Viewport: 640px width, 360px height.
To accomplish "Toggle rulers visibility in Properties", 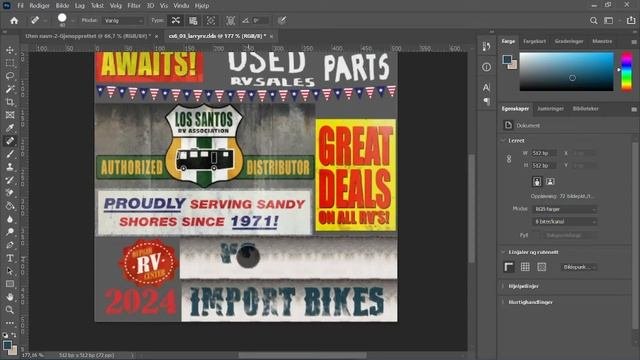I will pos(509,267).
